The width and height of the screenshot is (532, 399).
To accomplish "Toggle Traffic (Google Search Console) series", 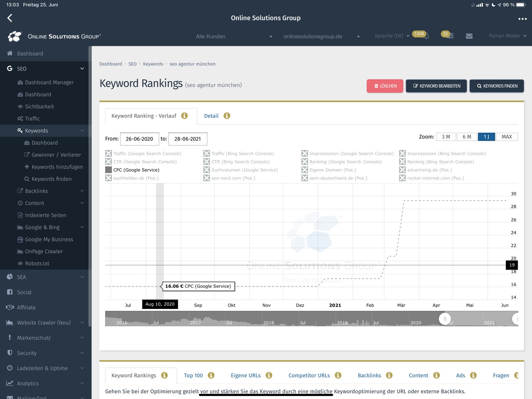I will (x=143, y=154).
